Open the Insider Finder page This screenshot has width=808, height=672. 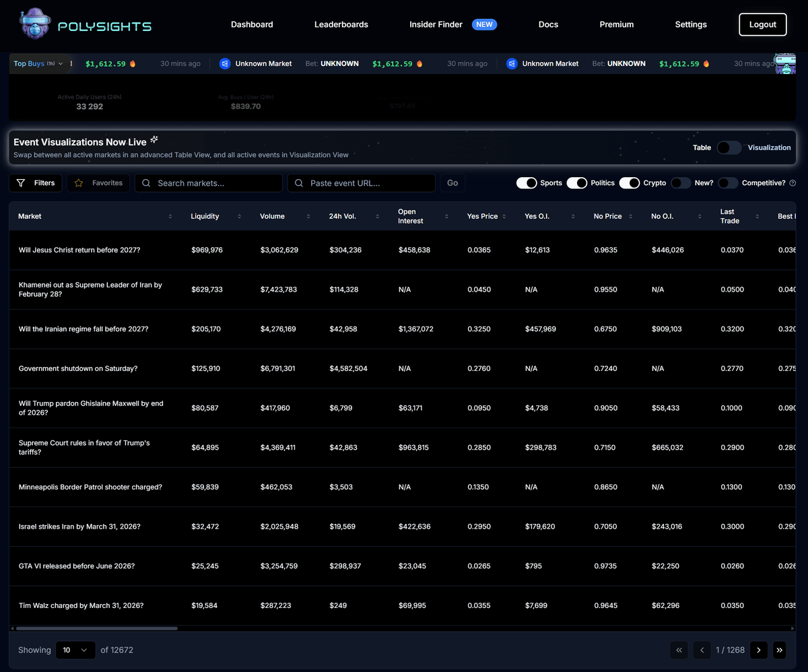tap(436, 24)
